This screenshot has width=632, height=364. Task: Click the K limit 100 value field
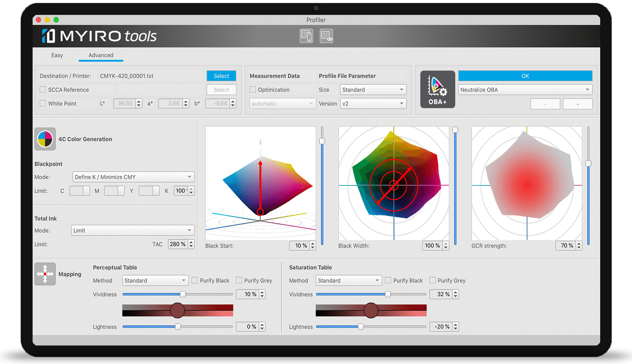181,191
